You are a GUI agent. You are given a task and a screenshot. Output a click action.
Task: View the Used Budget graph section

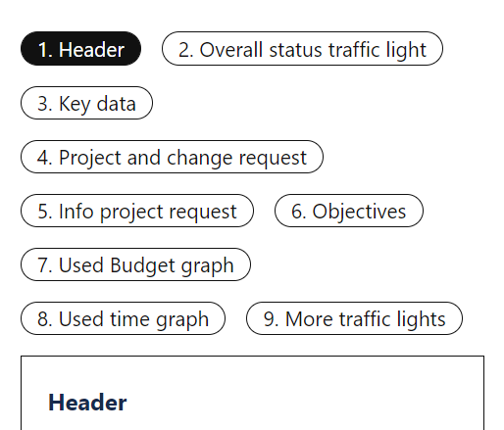[x=135, y=264]
